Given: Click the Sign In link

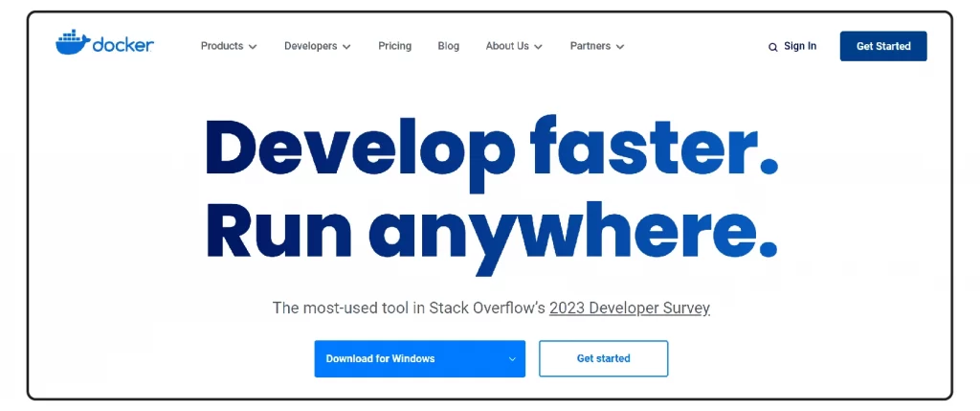Looking at the screenshot, I should 800,46.
